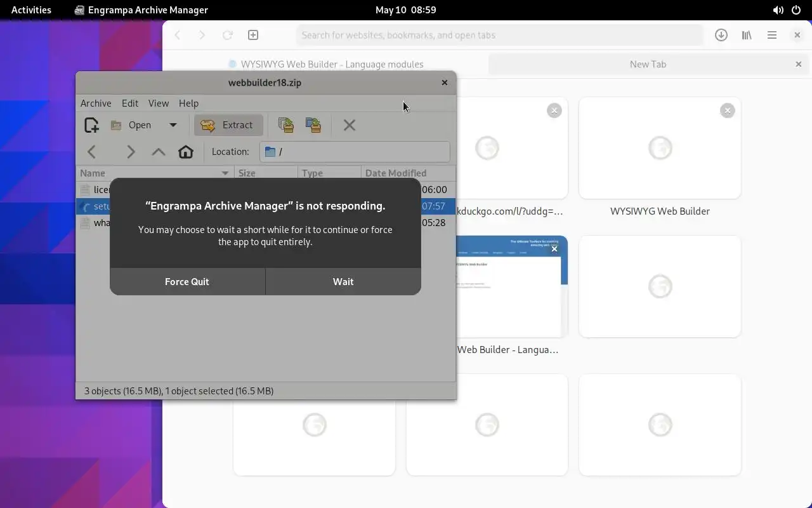Image resolution: width=812 pixels, height=508 pixels.
Task: Remove the WYSIWYG Web Builder tile
Action: click(728, 110)
